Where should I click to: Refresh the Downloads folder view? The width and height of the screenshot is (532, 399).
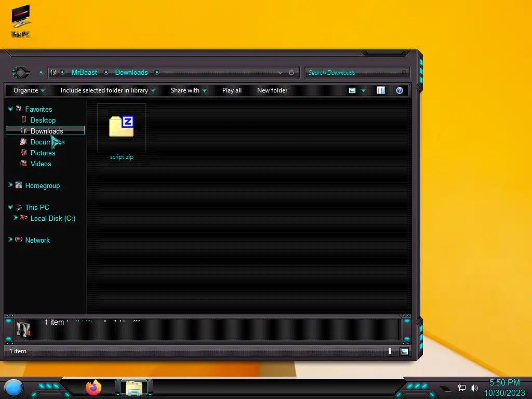point(291,73)
